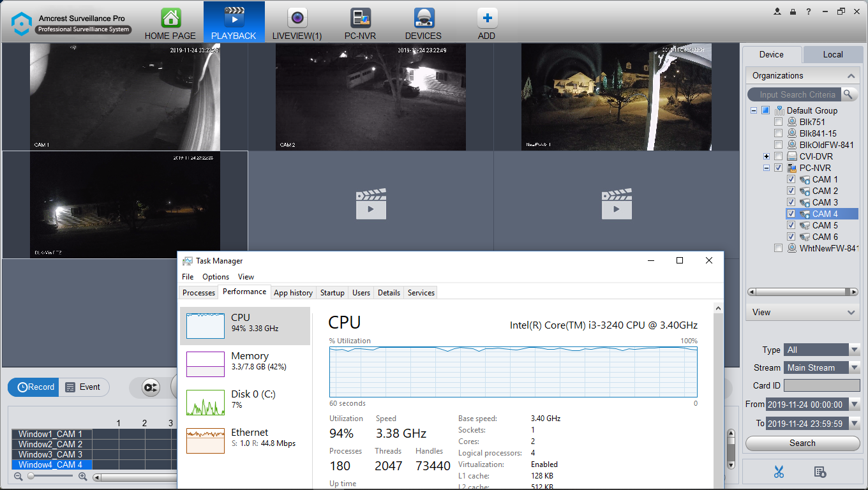Click the search magnifier in Organizations
This screenshot has width=868, height=490.
[848, 94]
